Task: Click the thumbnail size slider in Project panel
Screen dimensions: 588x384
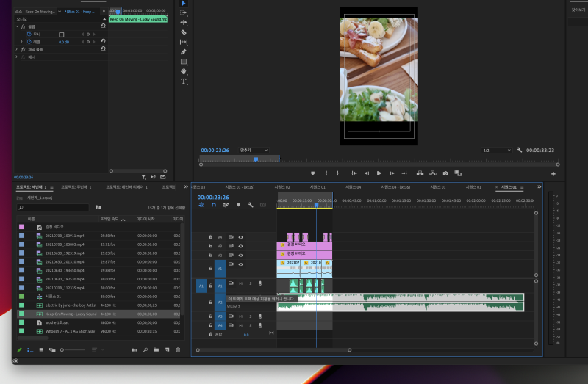Action: point(62,349)
